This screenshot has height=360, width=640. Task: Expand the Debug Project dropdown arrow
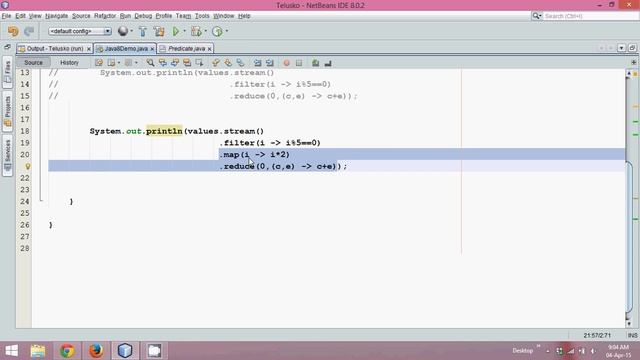206,31
